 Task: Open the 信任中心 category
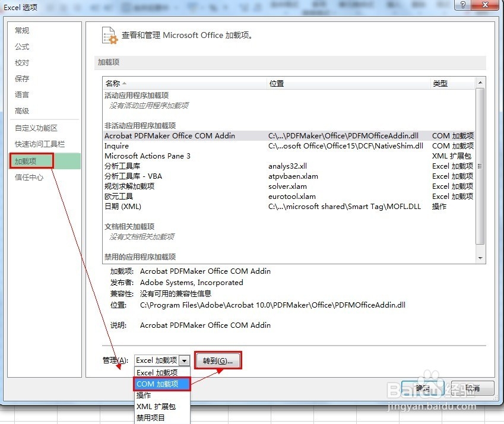29,177
